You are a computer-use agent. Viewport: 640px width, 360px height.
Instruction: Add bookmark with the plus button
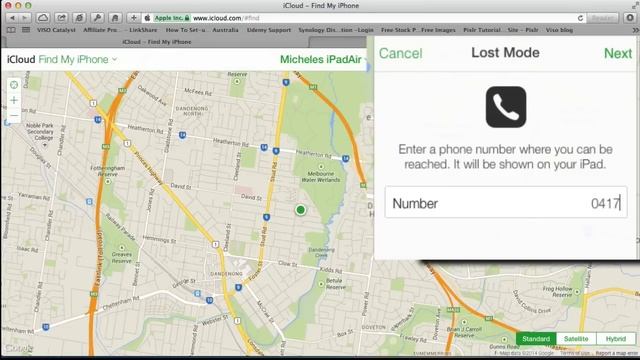pyautogui.click(x=133, y=18)
